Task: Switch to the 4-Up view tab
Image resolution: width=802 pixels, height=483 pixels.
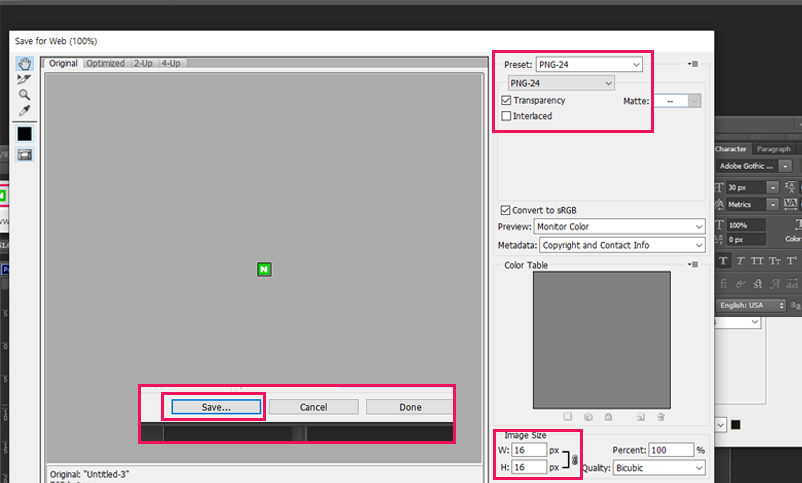Action: point(171,63)
